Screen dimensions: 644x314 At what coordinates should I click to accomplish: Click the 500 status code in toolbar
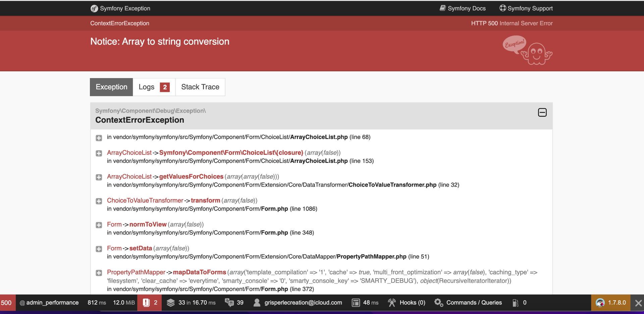click(x=6, y=303)
